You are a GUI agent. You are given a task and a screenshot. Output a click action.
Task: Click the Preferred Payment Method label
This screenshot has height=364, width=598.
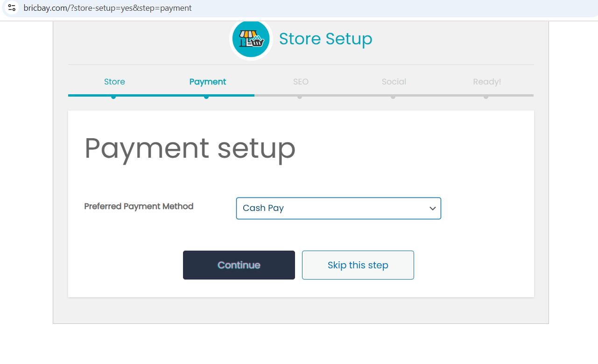click(x=139, y=206)
